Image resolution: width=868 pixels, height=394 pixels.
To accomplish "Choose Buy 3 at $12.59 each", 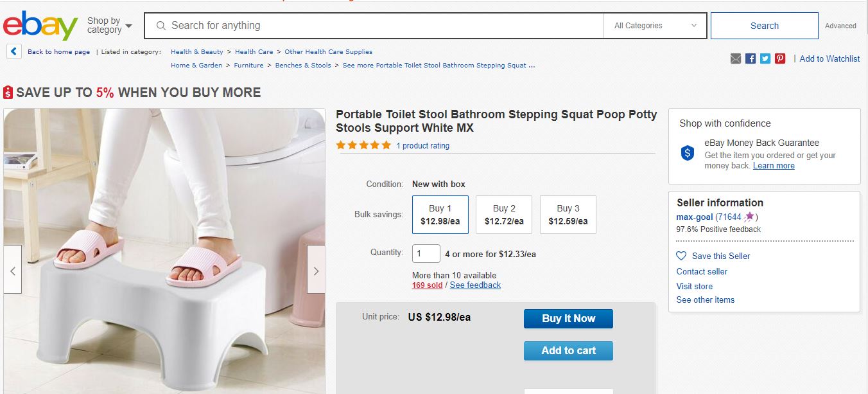I will 568,215.
